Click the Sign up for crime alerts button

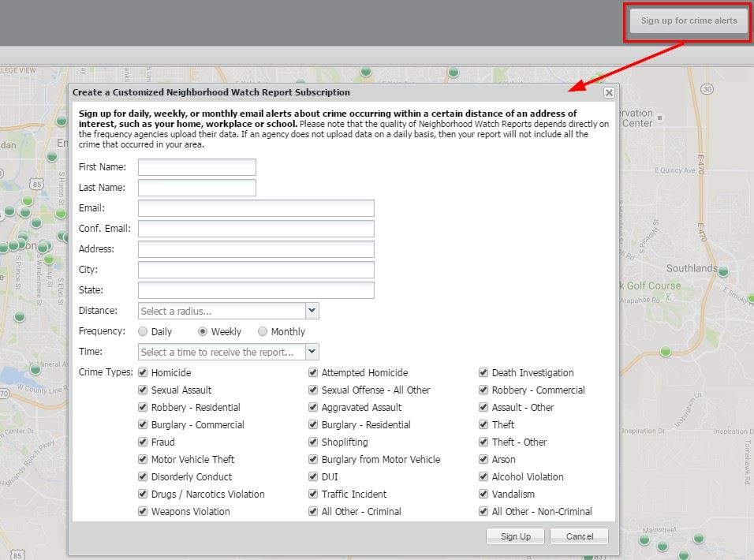point(687,22)
